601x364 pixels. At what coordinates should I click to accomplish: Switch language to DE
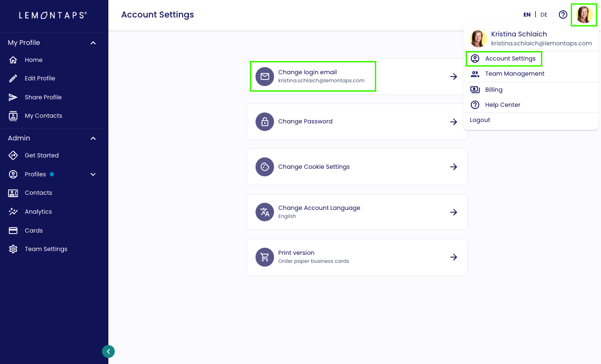coord(544,15)
